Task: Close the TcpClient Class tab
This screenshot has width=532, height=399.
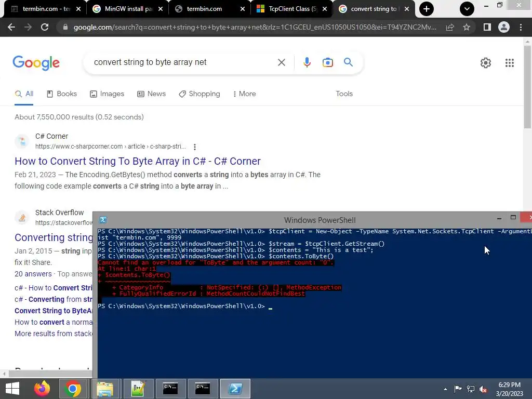Action: pos(325,9)
